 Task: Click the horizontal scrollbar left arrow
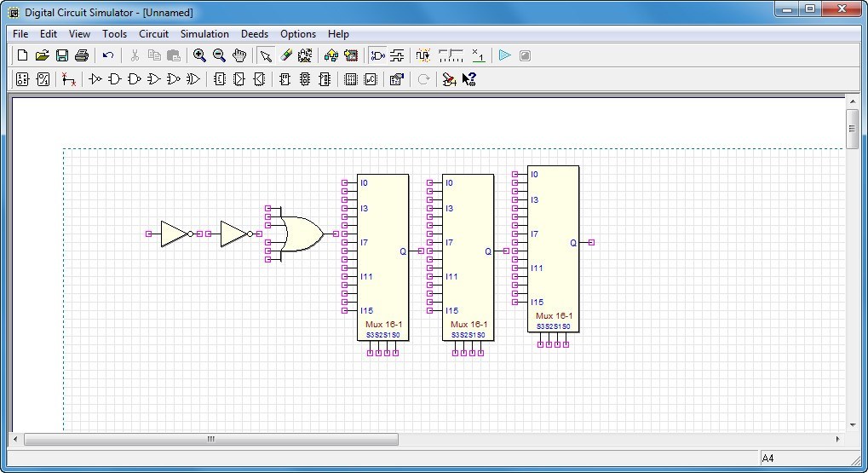(15, 439)
